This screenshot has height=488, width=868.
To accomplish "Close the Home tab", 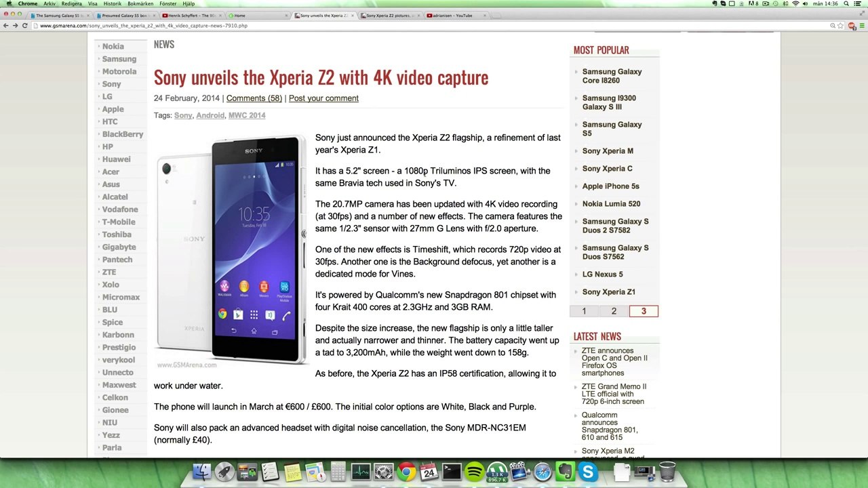I will 285,15.
